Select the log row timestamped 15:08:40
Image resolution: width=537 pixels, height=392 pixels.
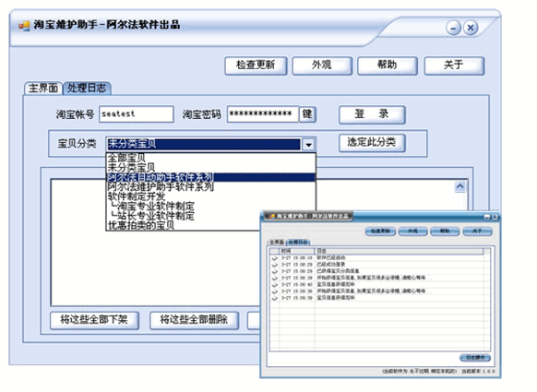pyautogui.click(x=376, y=284)
